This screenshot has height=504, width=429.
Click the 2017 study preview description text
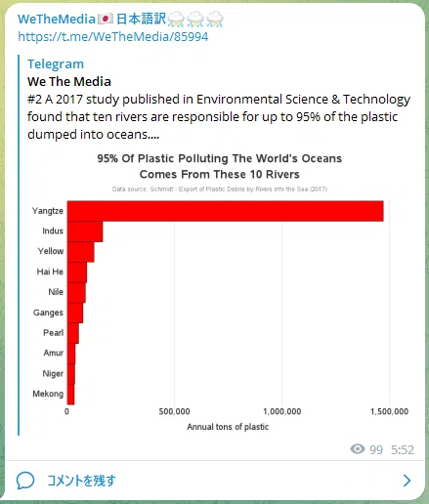coord(219,116)
